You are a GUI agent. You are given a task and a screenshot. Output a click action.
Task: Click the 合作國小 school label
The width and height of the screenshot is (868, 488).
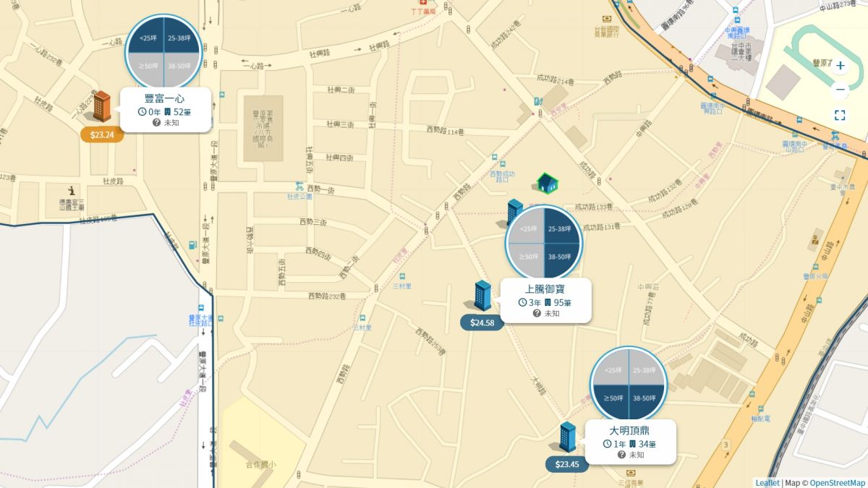260,464
